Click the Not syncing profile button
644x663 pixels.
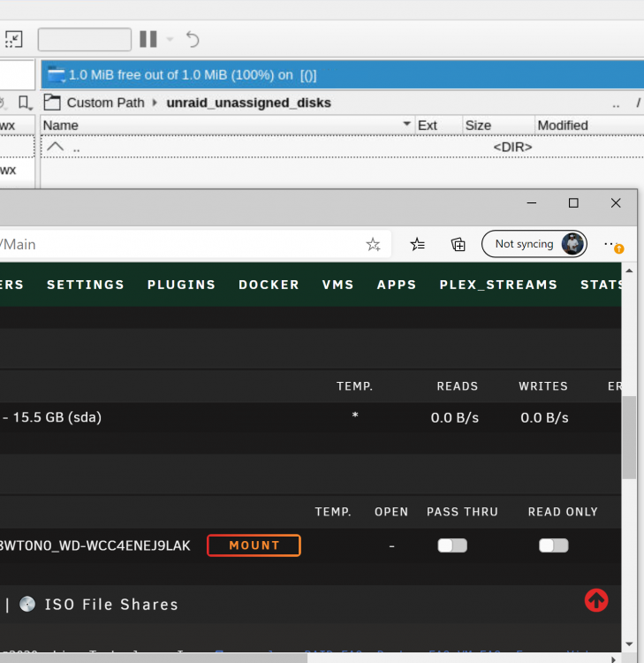(x=534, y=244)
